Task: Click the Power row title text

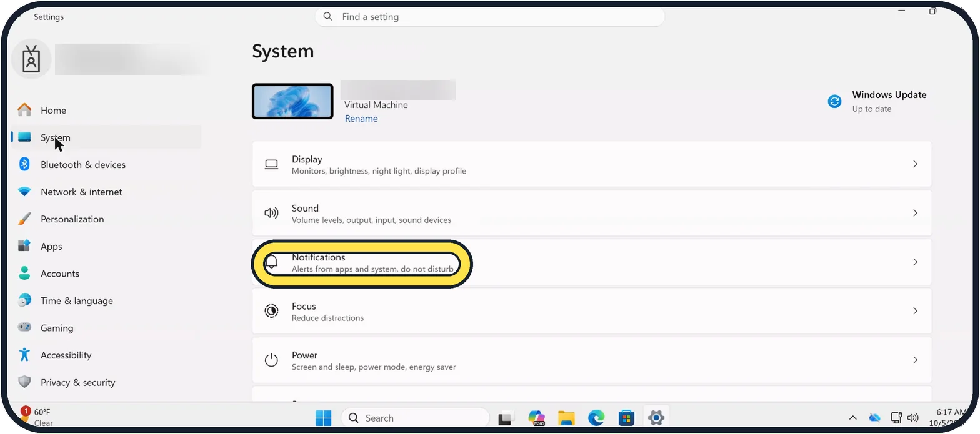Action: (x=304, y=355)
